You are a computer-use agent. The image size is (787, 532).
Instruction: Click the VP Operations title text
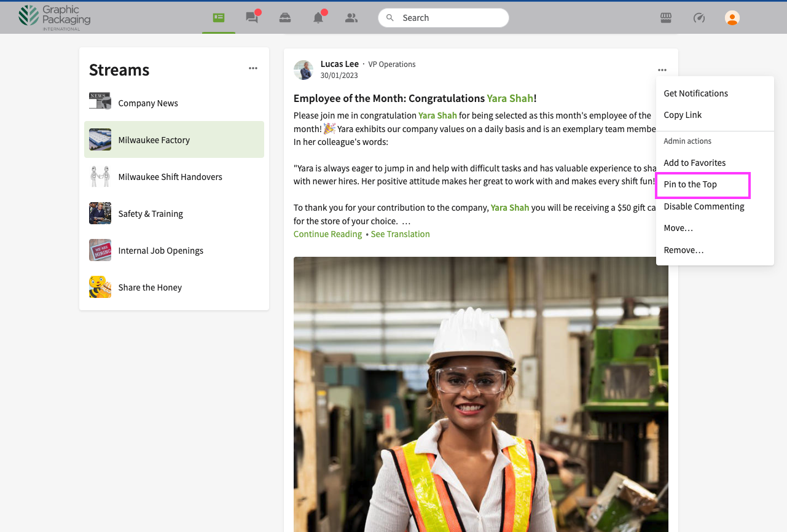coord(392,64)
